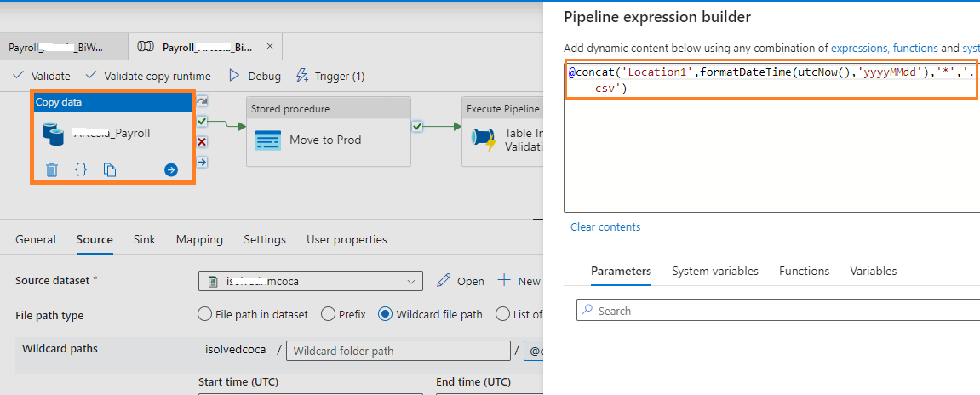The height and width of the screenshot is (395, 980).
Task: Click the Wildcard folder path input field
Action: pyautogui.click(x=398, y=351)
